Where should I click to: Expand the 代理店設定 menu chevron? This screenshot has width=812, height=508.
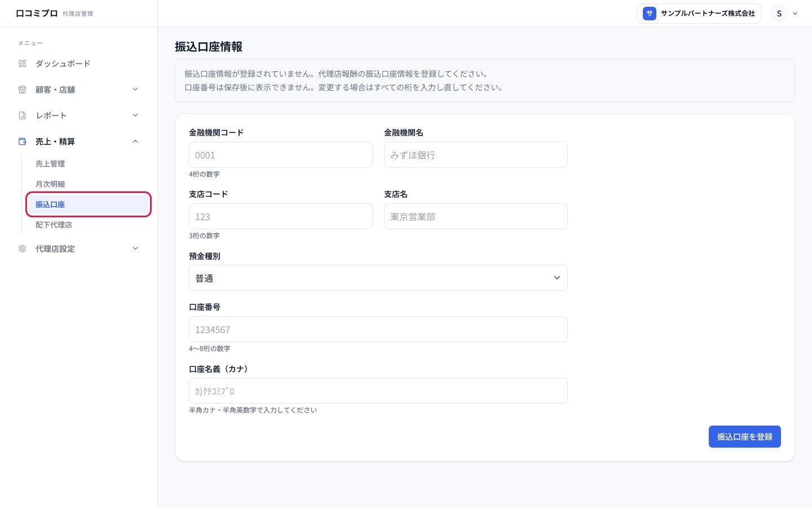pyautogui.click(x=135, y=248)
